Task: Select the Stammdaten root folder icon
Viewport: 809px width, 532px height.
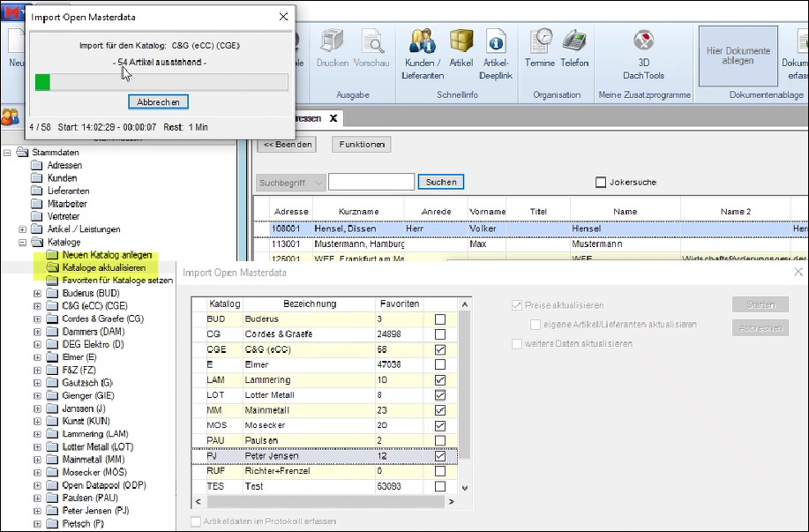Action: tap(22, 153)
